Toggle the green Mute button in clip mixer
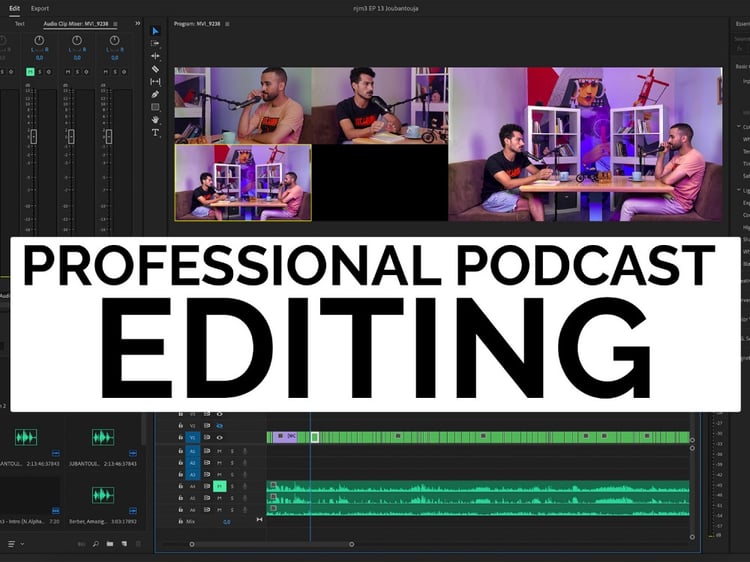This screenshot has height=562, width=750. (30, 72)
